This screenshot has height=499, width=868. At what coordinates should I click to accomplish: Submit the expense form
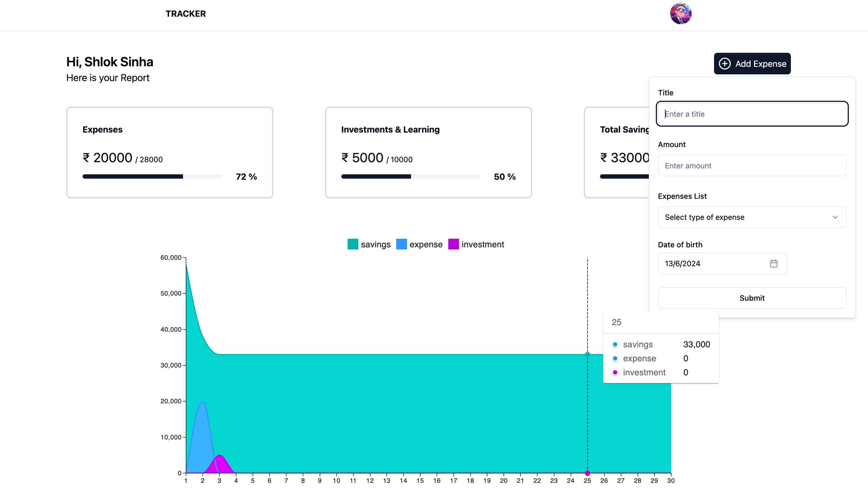[x=752, y=298]
